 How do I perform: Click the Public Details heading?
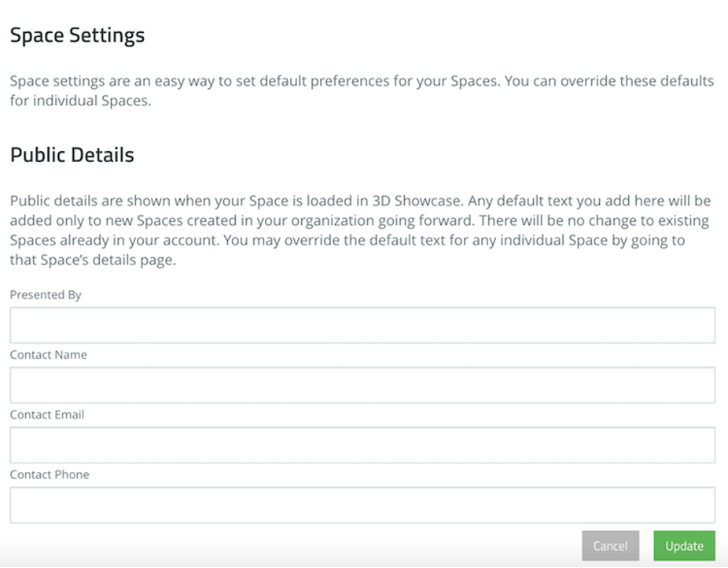pyautogui.click(x=72, y=155)
